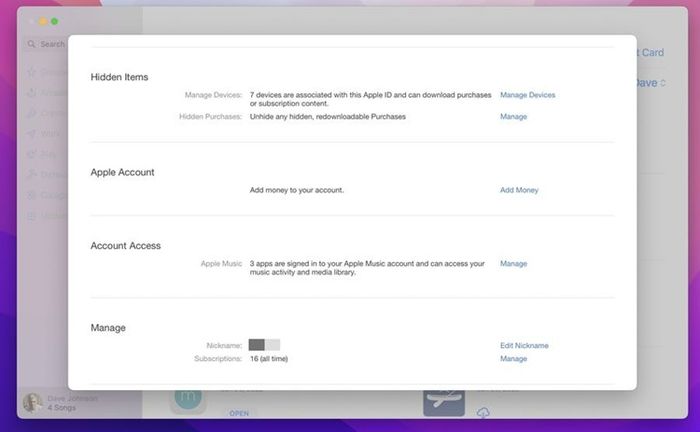The width and height of the screenshot is (700, 432).
Task: Click the OPEN button behind the sheet
Action: [239, 413]
